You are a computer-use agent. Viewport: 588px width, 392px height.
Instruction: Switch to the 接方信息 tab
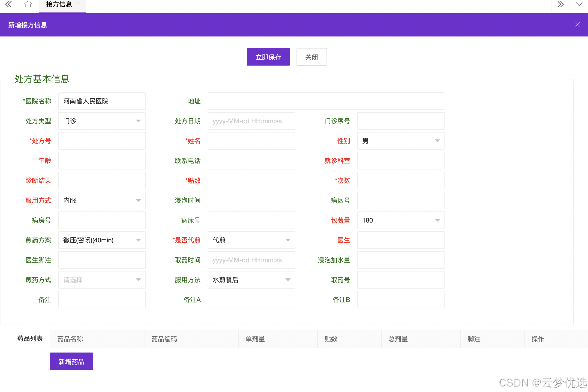click(59, 4)
